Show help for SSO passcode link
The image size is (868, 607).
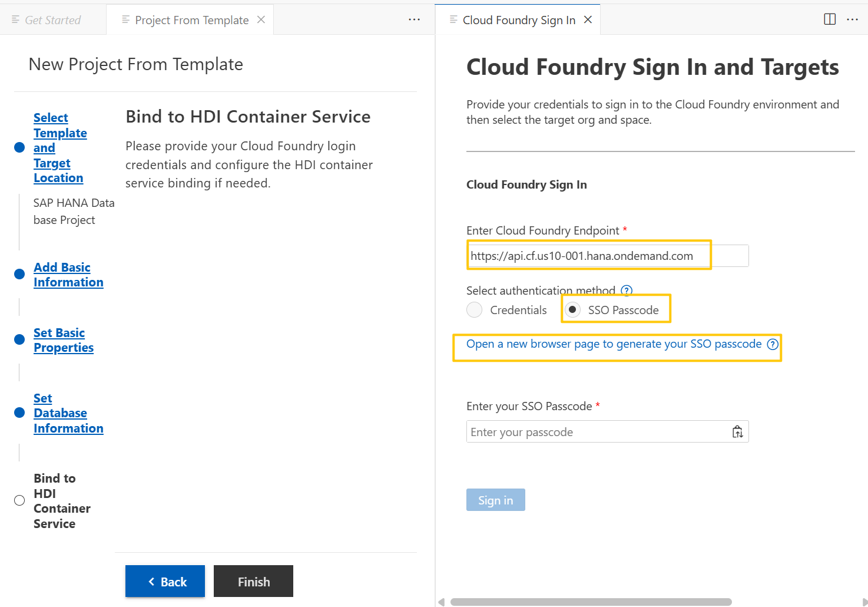(x=773, y=344)
